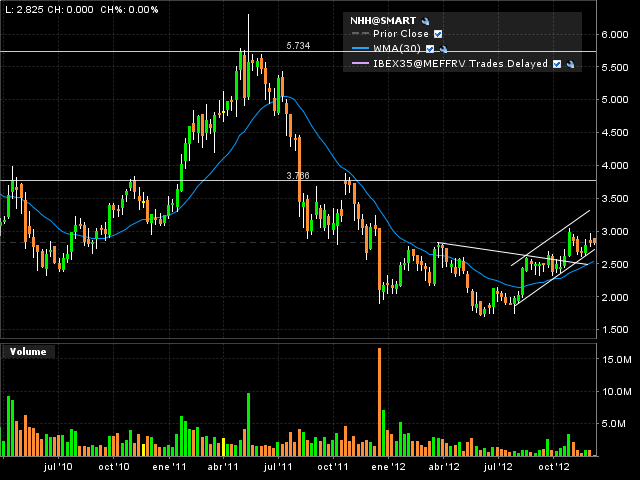Click the 15.0M volume axis label
640x480 pixels.
(617, 360)
